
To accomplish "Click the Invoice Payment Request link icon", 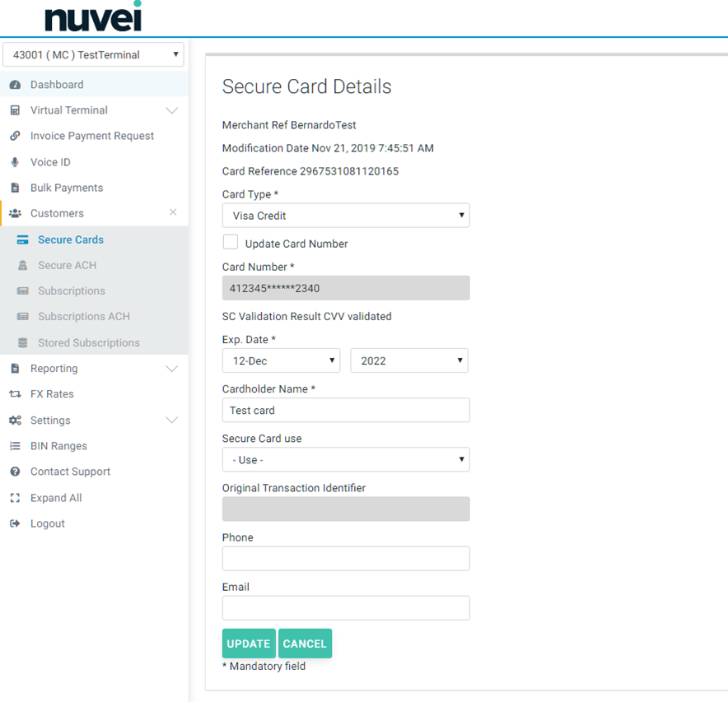I will coord(15,136).
